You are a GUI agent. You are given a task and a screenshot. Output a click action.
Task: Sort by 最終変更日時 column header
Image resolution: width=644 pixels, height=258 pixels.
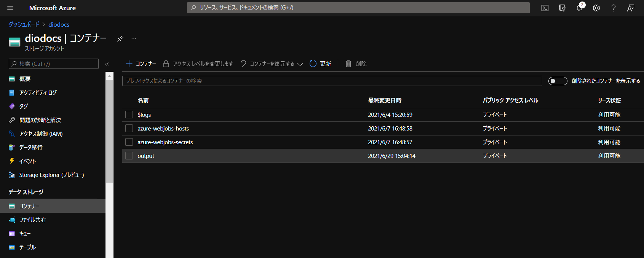tap(385, 100)
